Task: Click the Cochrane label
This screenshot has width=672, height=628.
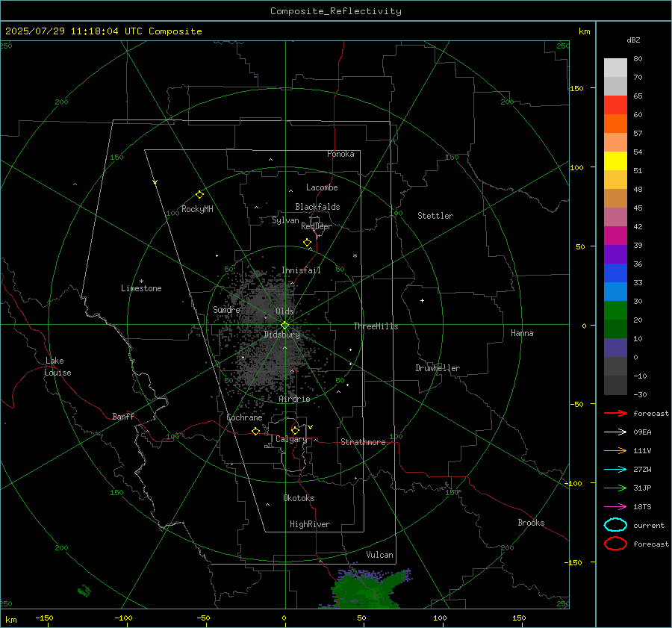Action: (244, 417)
